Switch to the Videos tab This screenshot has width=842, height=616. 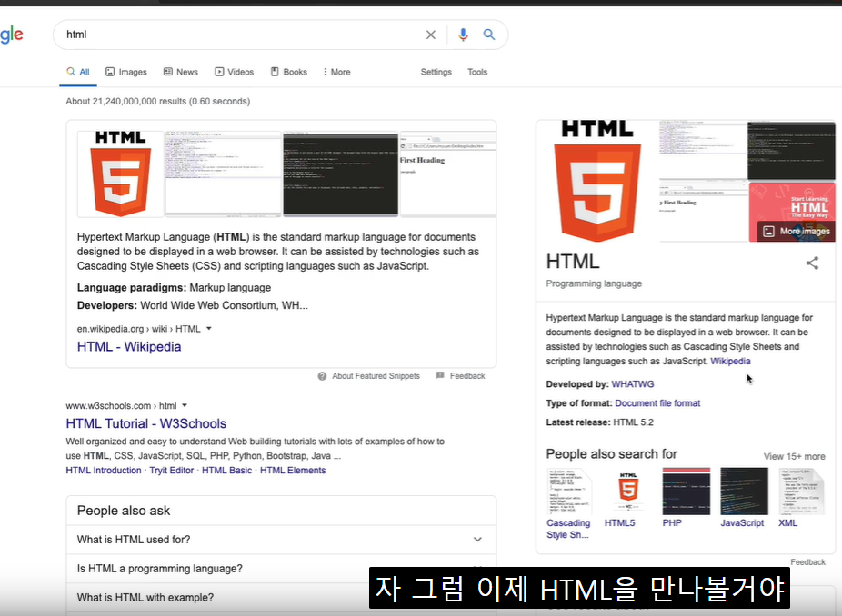(234, 72)
